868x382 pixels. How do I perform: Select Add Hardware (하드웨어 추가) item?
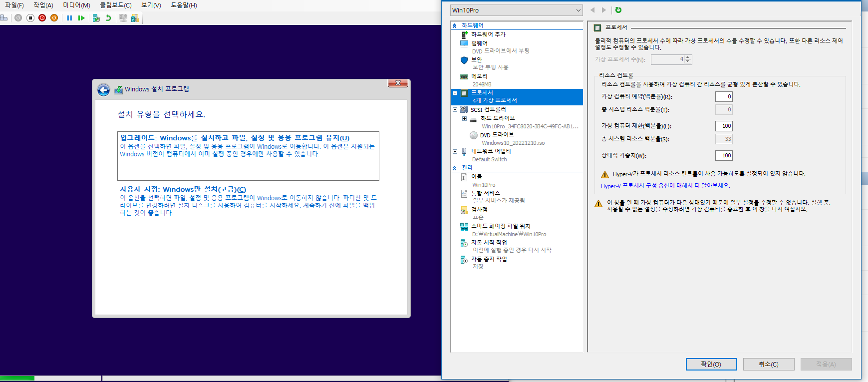[488, 34]
